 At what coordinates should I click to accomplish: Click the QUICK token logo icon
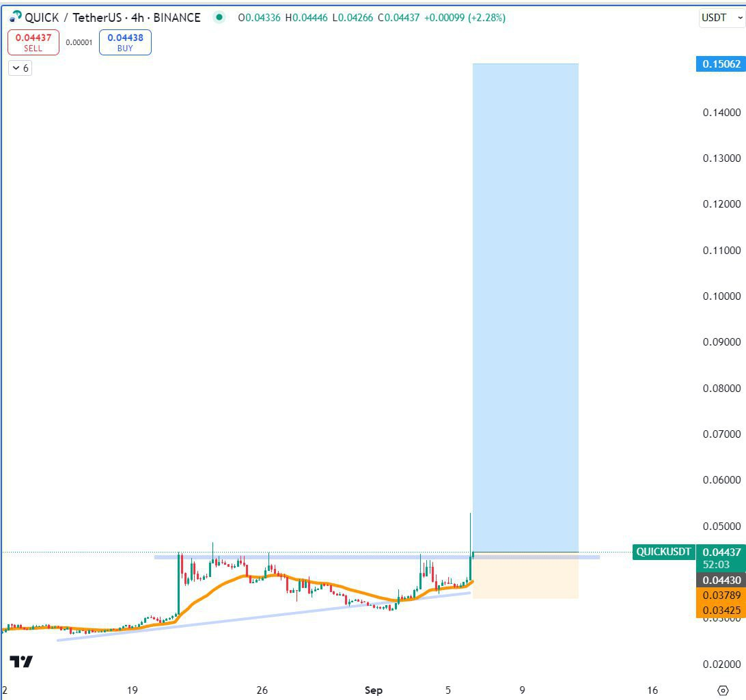click(x=15, y=18)
